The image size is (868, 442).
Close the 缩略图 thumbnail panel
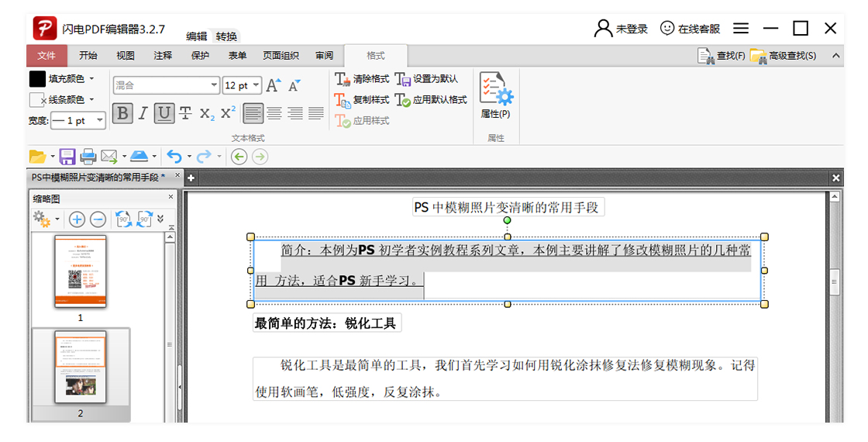(170, 197)
